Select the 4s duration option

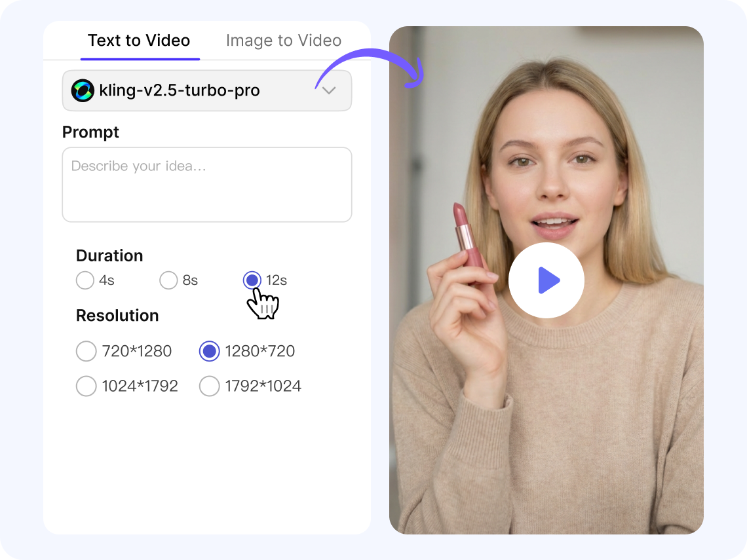[85, 280]
